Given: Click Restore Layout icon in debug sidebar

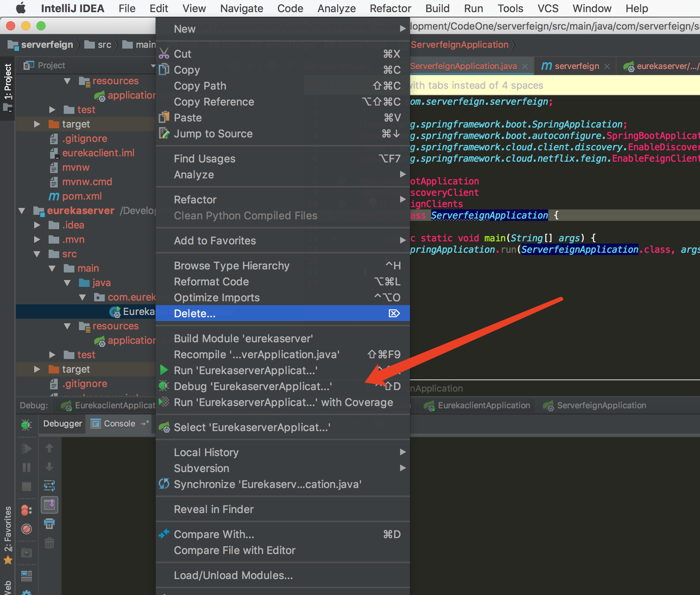Looking at the screenshot, I should point(27,576).
